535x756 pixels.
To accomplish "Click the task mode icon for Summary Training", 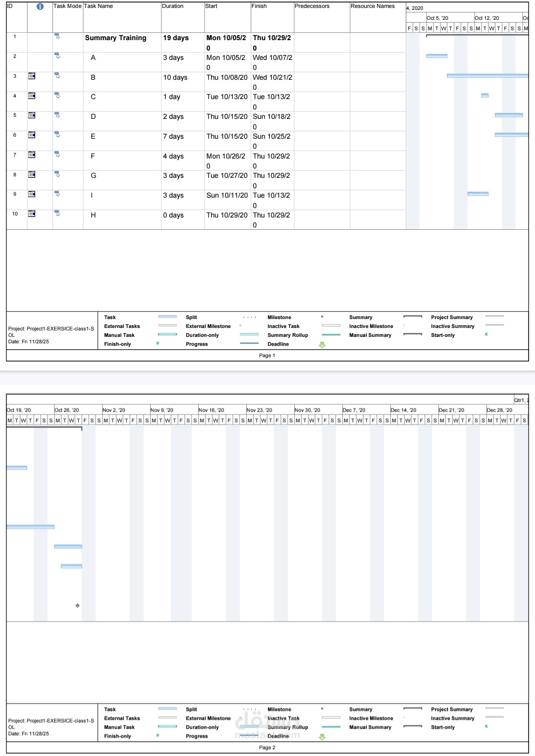I will (x=57, y=36).
